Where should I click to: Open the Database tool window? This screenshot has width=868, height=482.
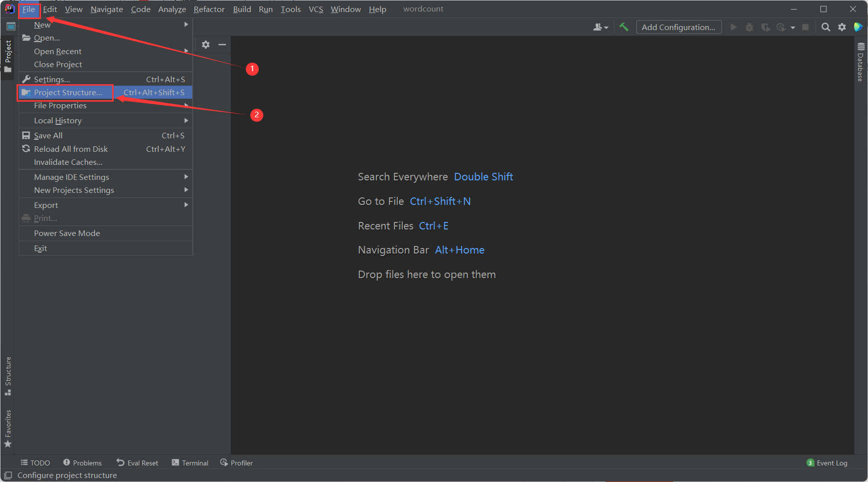pyautogui.click(x=860, y=62)
